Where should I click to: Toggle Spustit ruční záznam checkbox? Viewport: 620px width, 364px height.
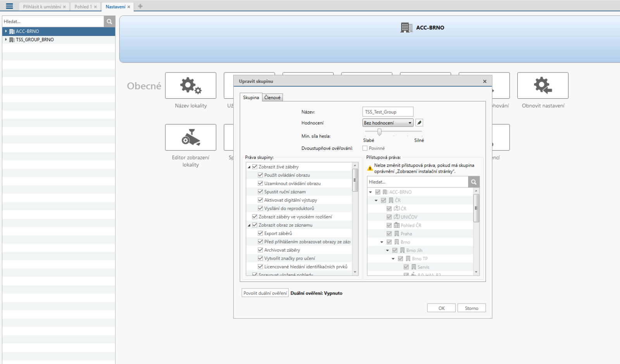260,192
